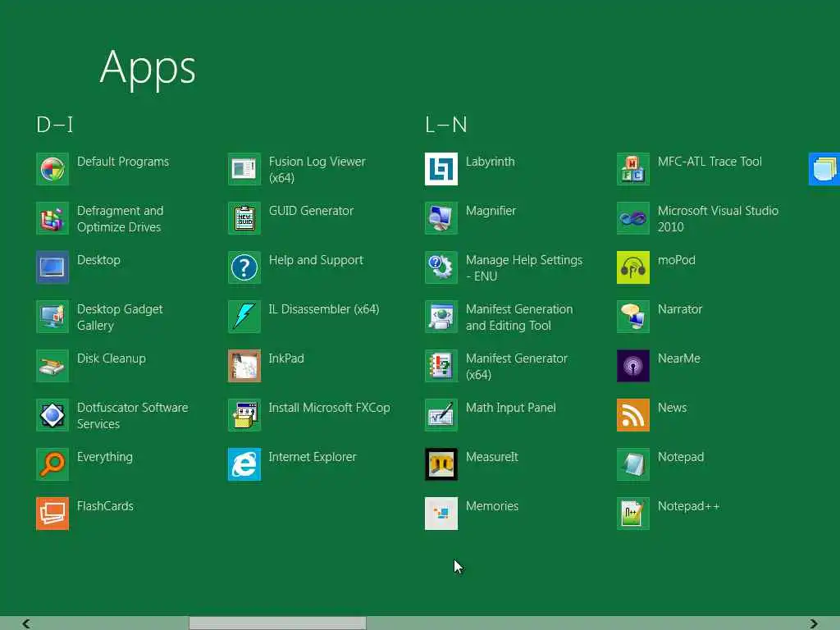Click the Math Input Panel label
840x630 pixels.
510,408
